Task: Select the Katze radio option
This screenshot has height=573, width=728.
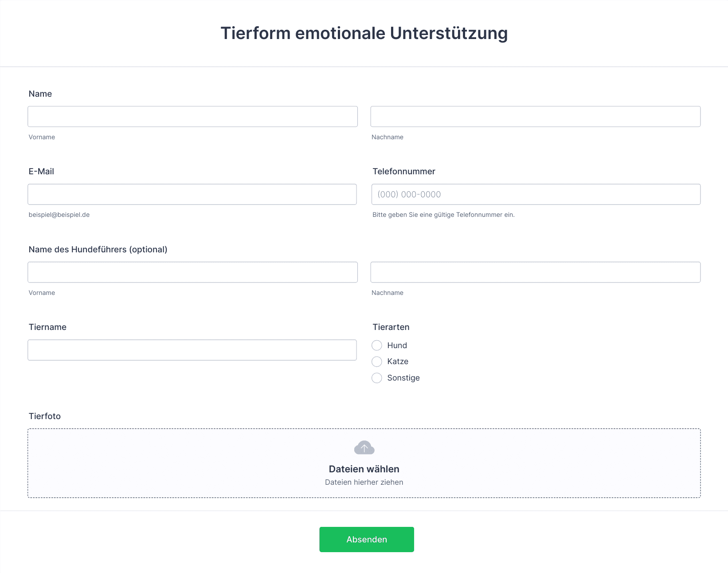Action: point(377,361)
